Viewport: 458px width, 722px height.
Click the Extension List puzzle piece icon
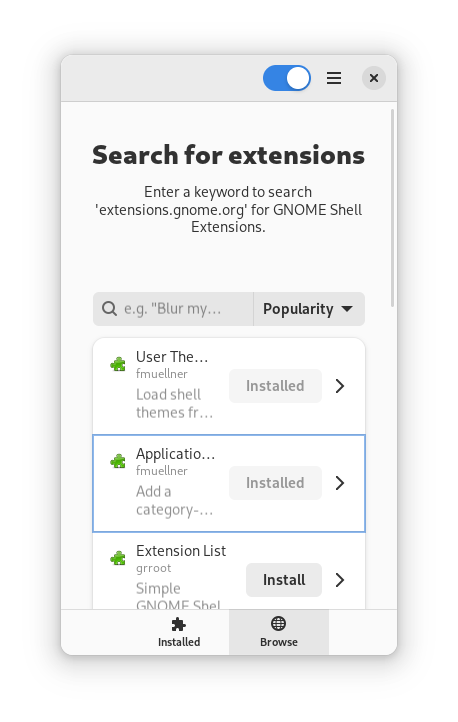[x=118, y=558]
